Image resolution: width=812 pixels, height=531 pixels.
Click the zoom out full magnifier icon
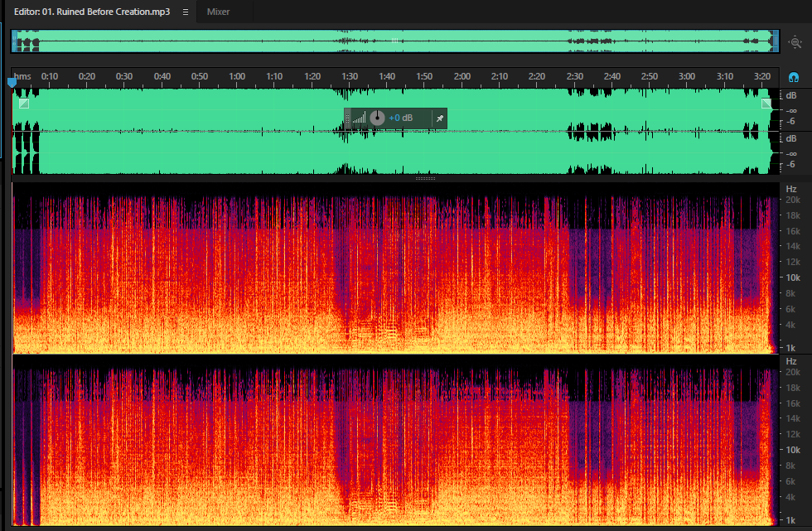[x=795, y=42]
